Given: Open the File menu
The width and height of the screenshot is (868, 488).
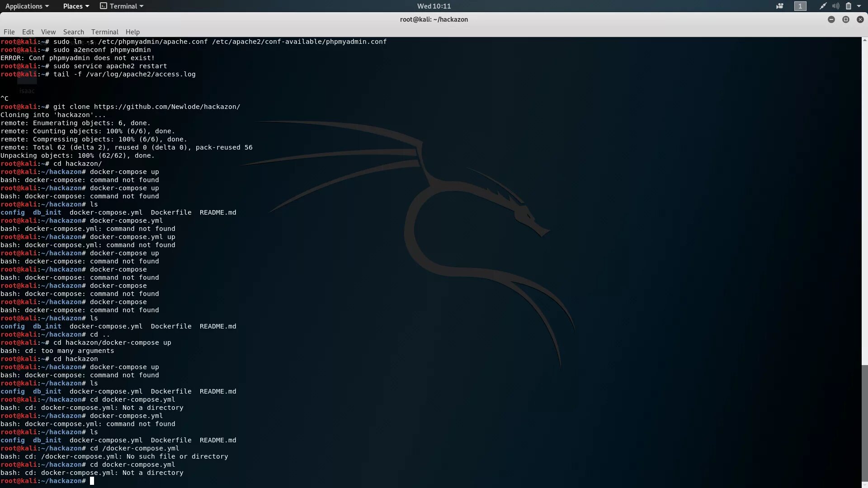Looking at the screenshot, I should (9, 32).
